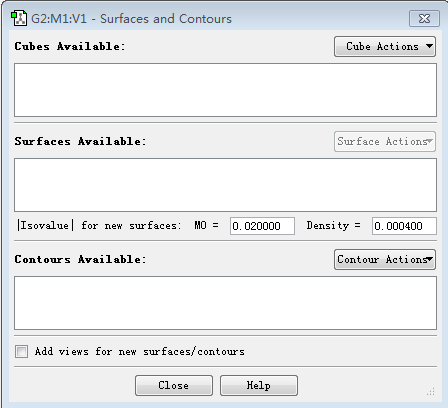Click inside the Density isovalue field

[x=404, y=226]
